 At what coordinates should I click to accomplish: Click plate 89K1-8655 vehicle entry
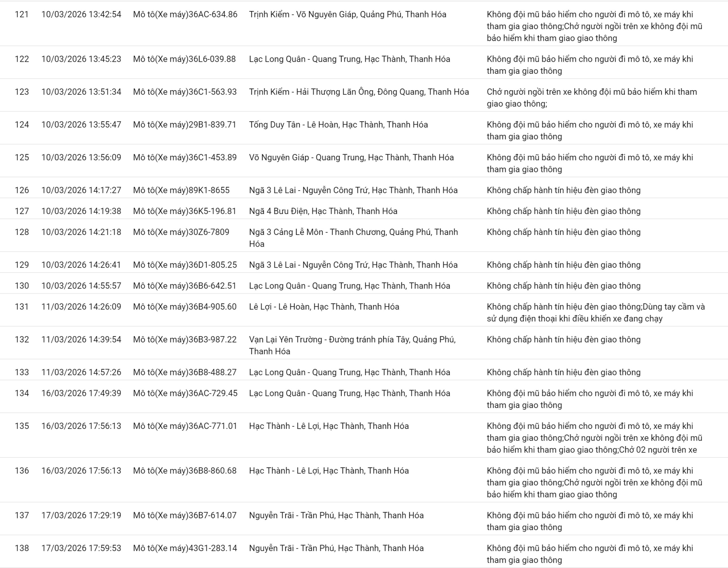pos(181,190)
